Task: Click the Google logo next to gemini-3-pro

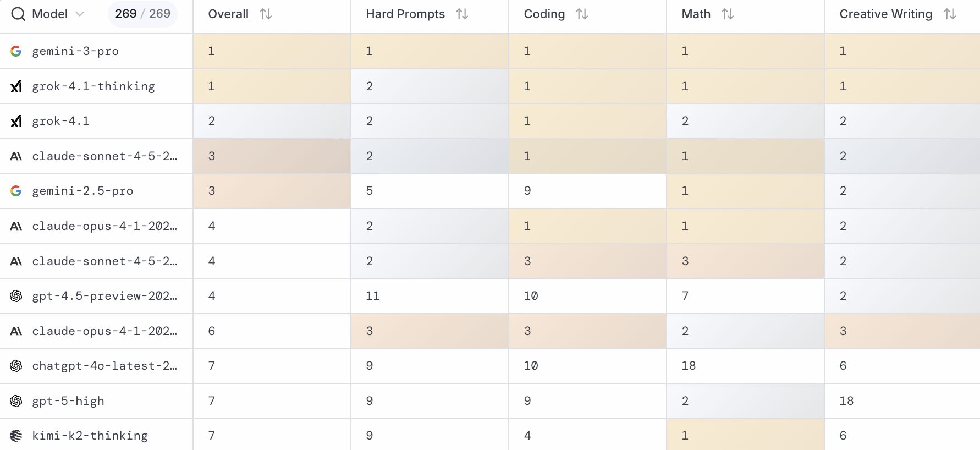Action: pos(16,51)
